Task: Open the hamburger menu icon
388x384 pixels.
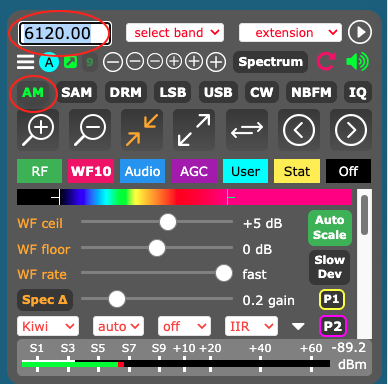Action: click(x=26, y=62)
